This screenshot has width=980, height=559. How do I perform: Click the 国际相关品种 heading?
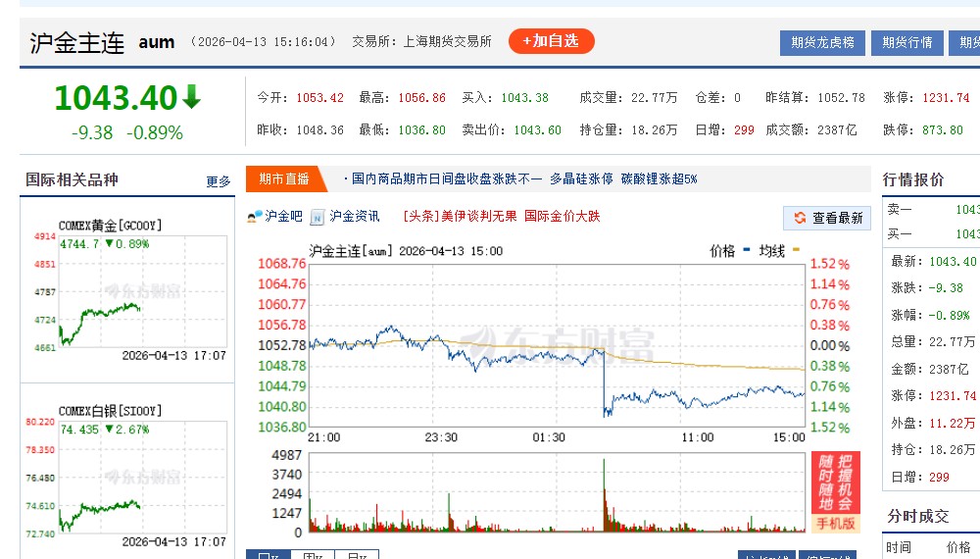pos(72,179)
